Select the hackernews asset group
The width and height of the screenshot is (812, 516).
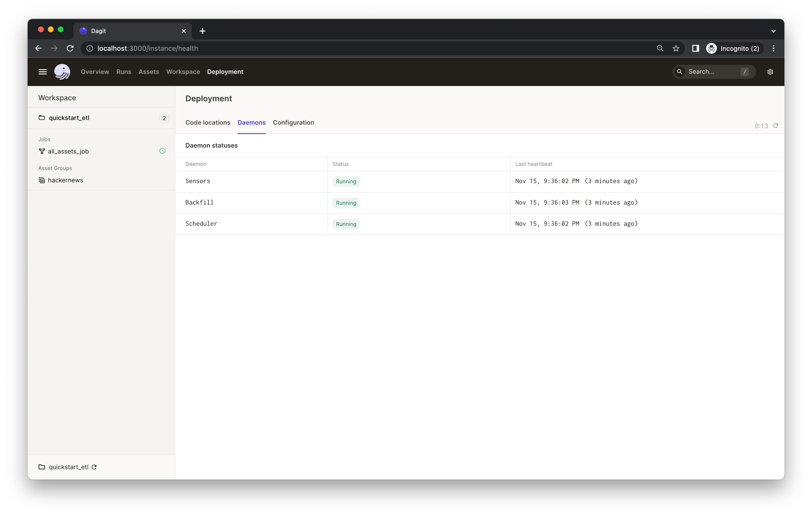pyautogui.click(x=66, y=180)
